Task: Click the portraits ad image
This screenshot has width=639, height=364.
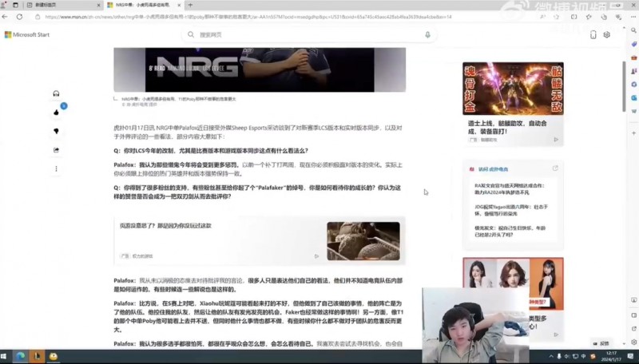Action: click(513, 283)
